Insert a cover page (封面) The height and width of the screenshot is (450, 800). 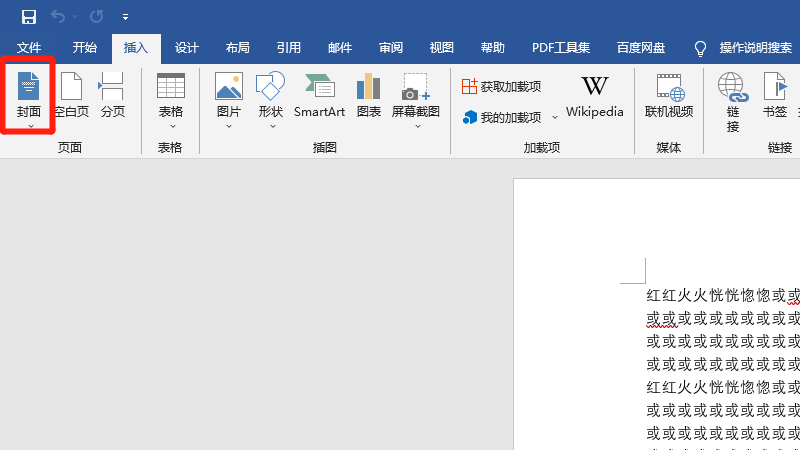tap(29, 96)
